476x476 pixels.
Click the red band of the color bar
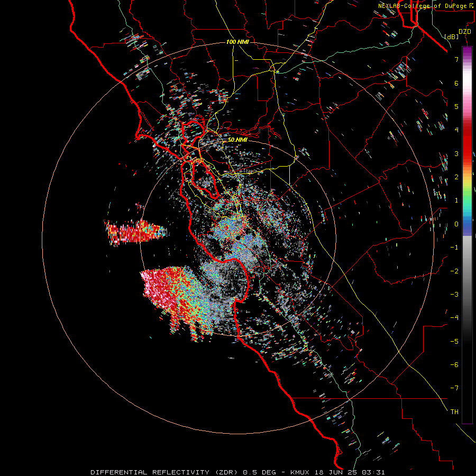tap(467, 143)
